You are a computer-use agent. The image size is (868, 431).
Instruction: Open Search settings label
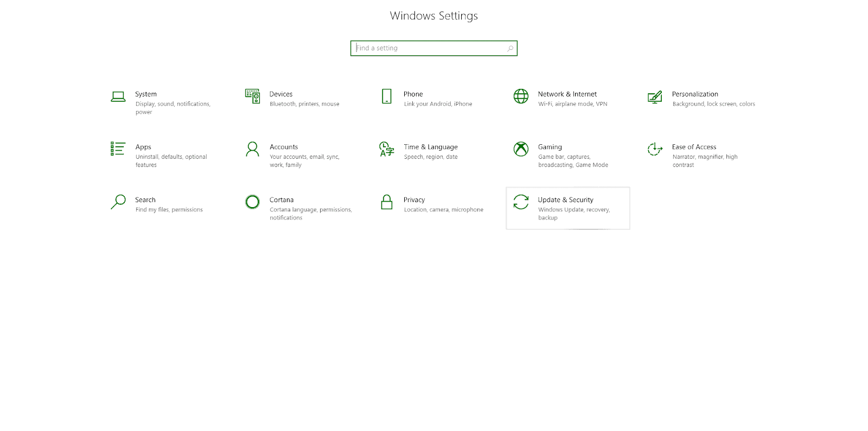145,200
